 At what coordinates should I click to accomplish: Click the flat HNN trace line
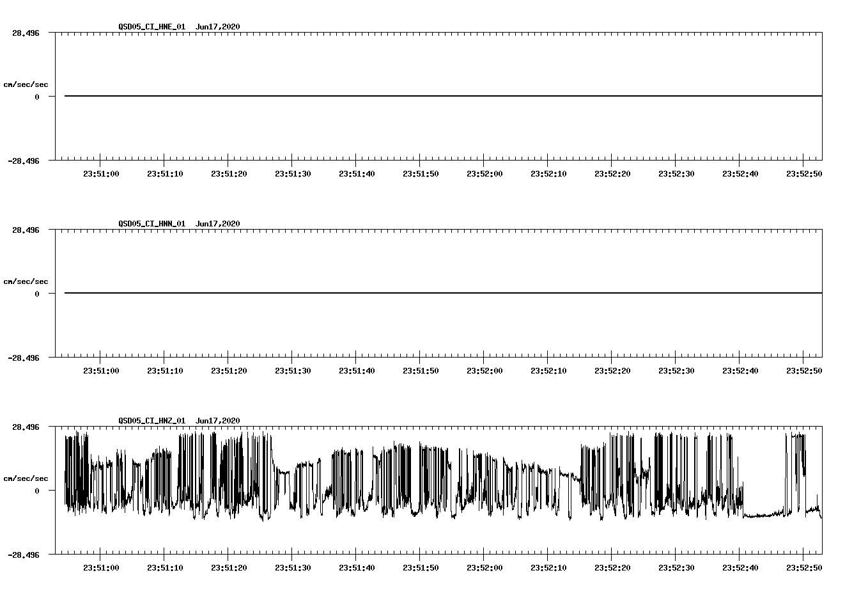(443, 293)
